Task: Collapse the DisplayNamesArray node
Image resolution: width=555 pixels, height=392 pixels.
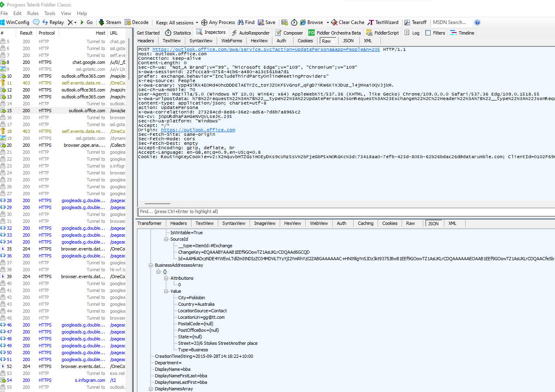Action: (151, 389)
